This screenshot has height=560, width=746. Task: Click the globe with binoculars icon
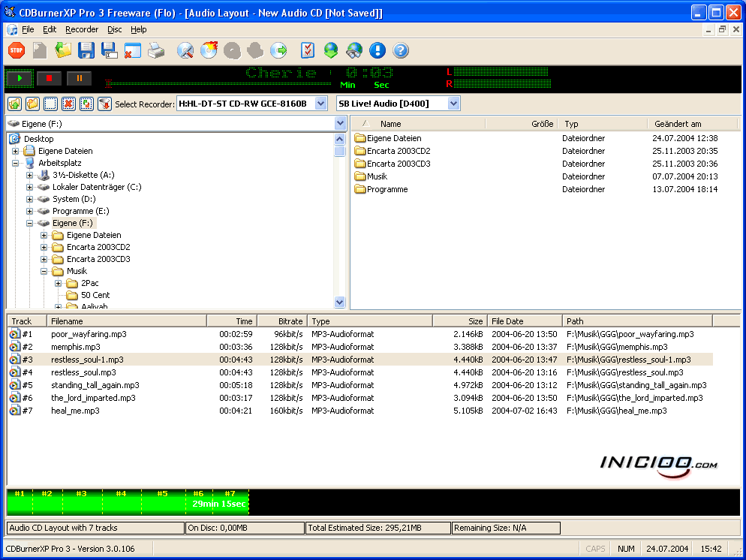coord(354,50)
